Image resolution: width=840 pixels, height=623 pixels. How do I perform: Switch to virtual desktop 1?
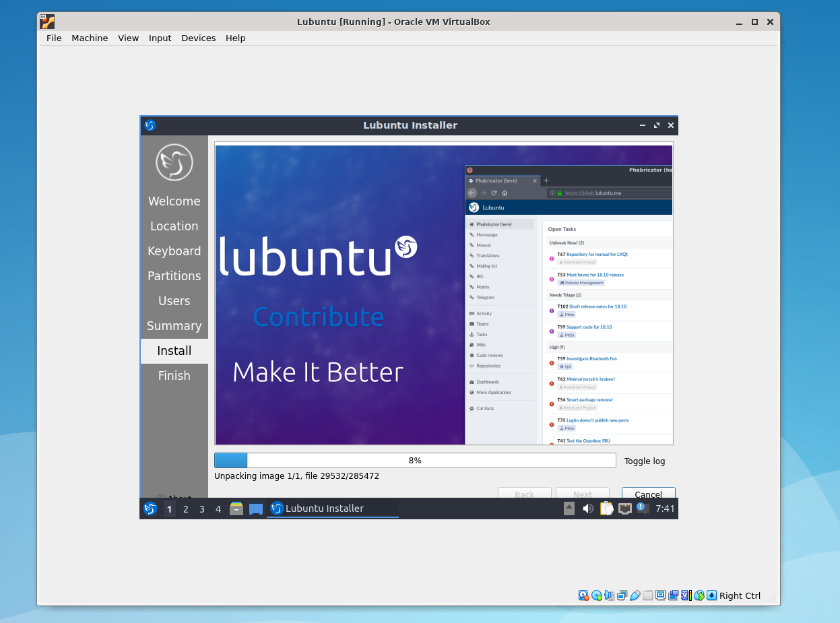click(x=170, y=509)
